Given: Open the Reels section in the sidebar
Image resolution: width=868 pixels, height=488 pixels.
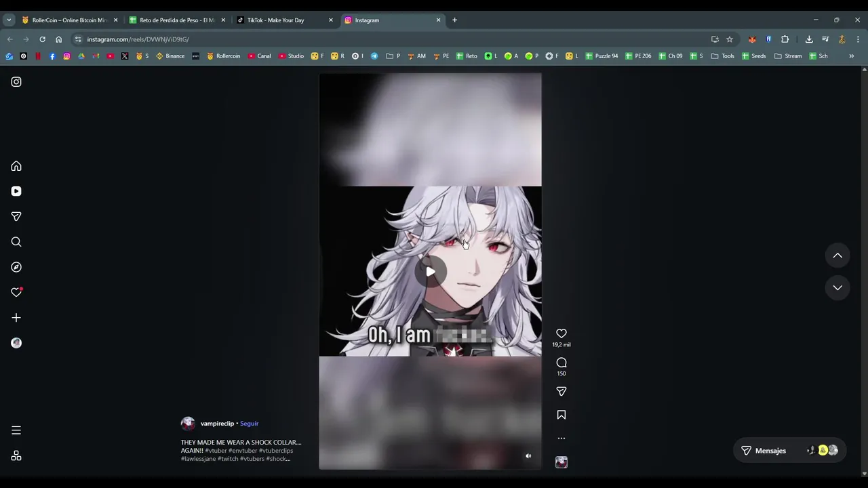Looking at the screenshot, I should (16, 191).
